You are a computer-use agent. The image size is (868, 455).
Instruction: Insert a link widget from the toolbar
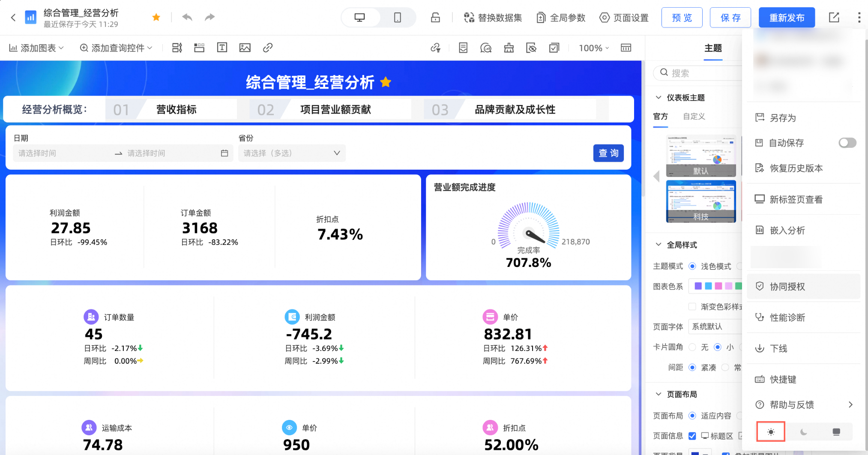tap(268, 48)
